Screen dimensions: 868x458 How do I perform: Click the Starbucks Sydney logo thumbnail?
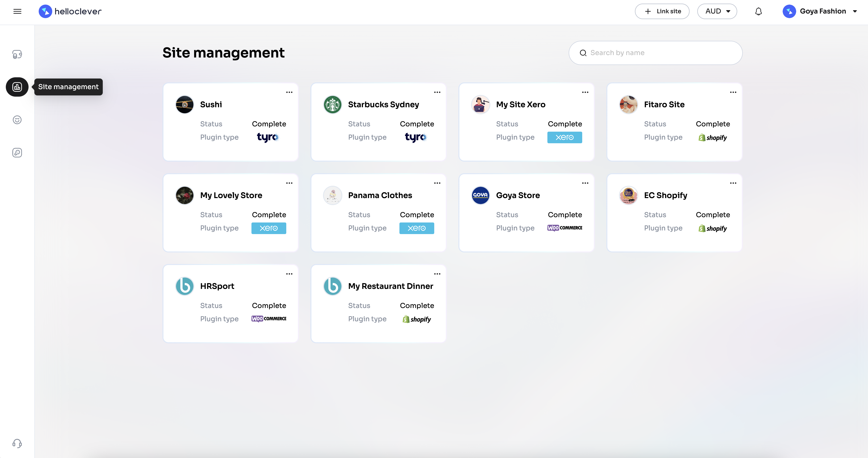332,104
